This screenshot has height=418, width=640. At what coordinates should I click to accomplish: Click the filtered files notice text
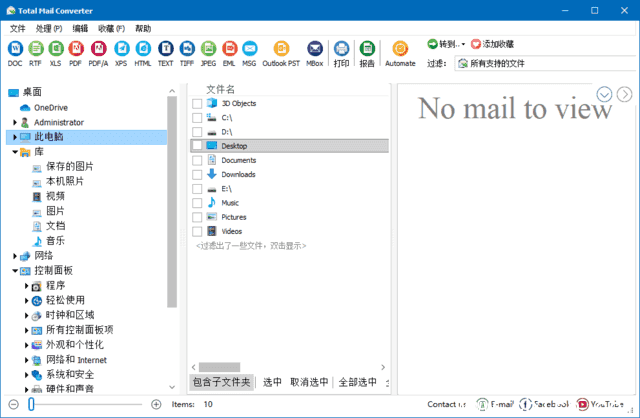point(251,246)
